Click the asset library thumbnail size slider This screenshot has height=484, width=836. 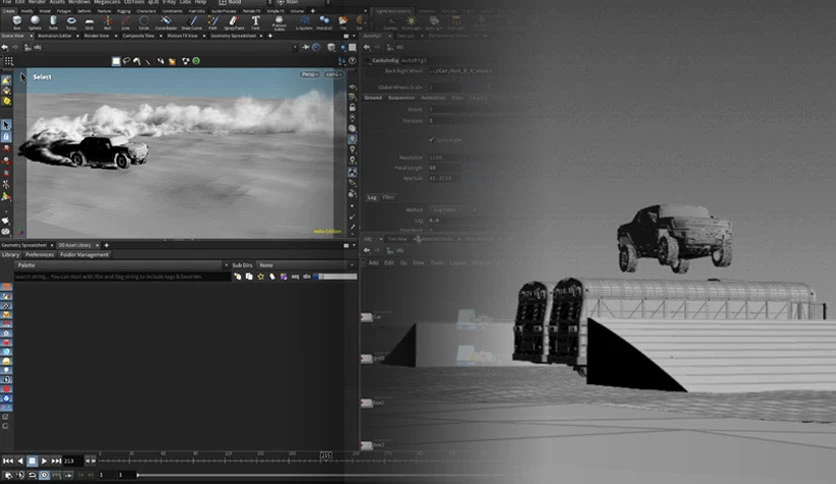337,277
